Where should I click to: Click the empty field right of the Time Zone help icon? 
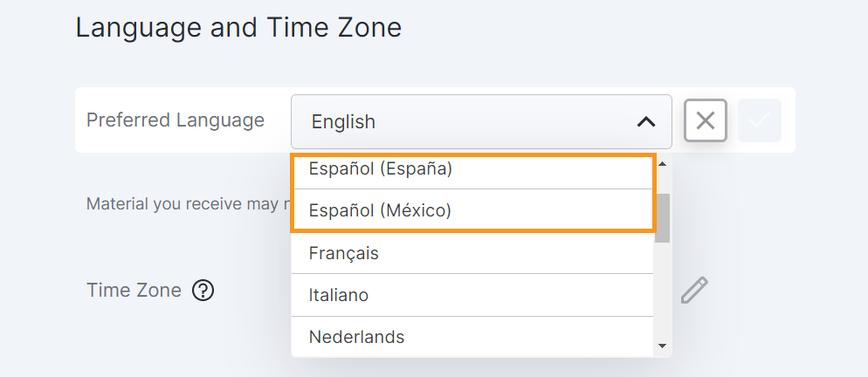pyautogui.click(x=253, y=290)
